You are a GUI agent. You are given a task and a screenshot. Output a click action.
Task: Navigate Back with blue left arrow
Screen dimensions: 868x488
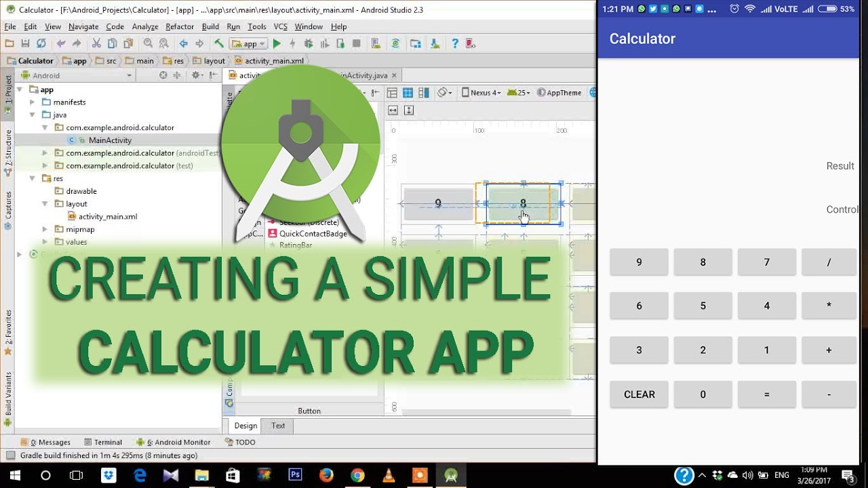click(183, 43)
